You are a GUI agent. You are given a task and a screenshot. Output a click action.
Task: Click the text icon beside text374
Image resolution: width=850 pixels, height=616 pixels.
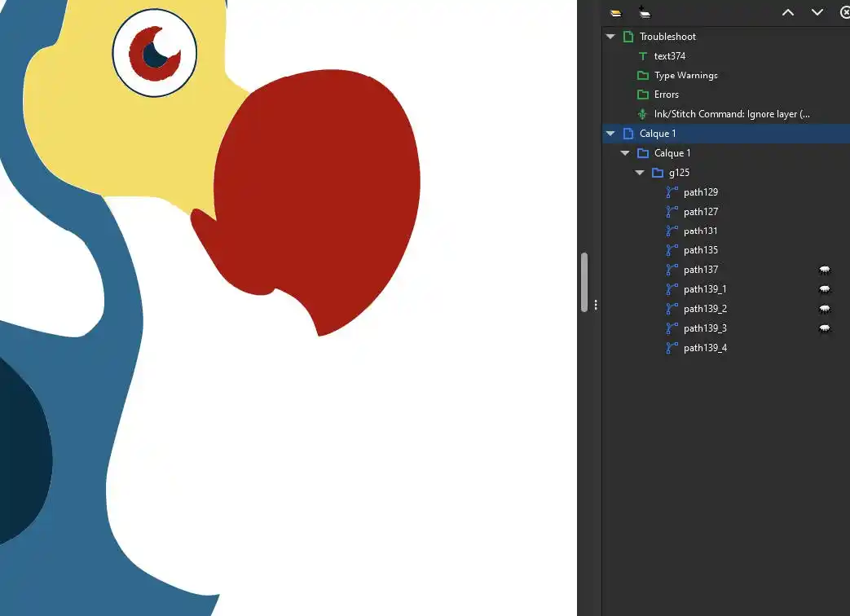[642, 56]
